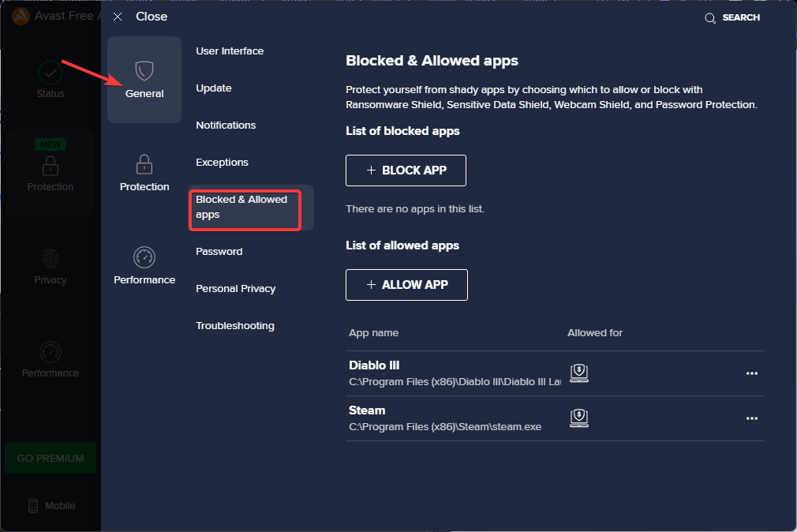Select the Steam app name
The image size is (797, 532).
click(x=367, y=410)
